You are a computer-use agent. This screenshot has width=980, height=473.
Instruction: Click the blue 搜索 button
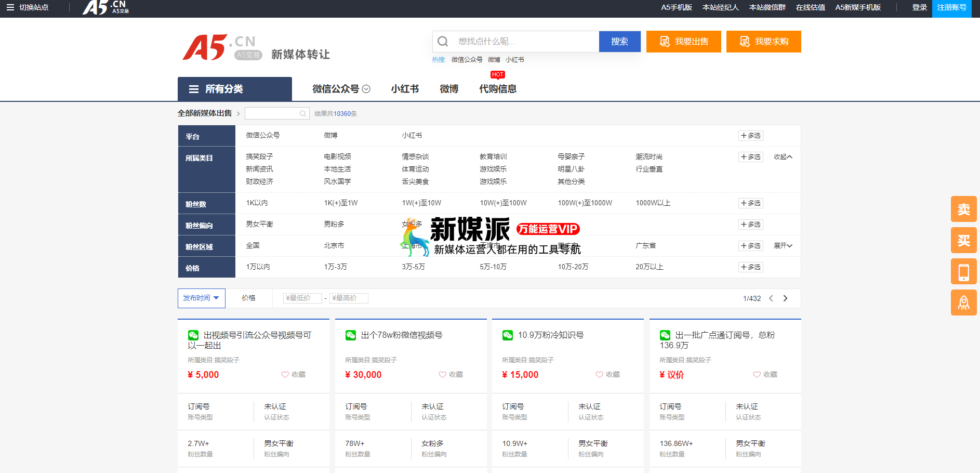point(620,42)
